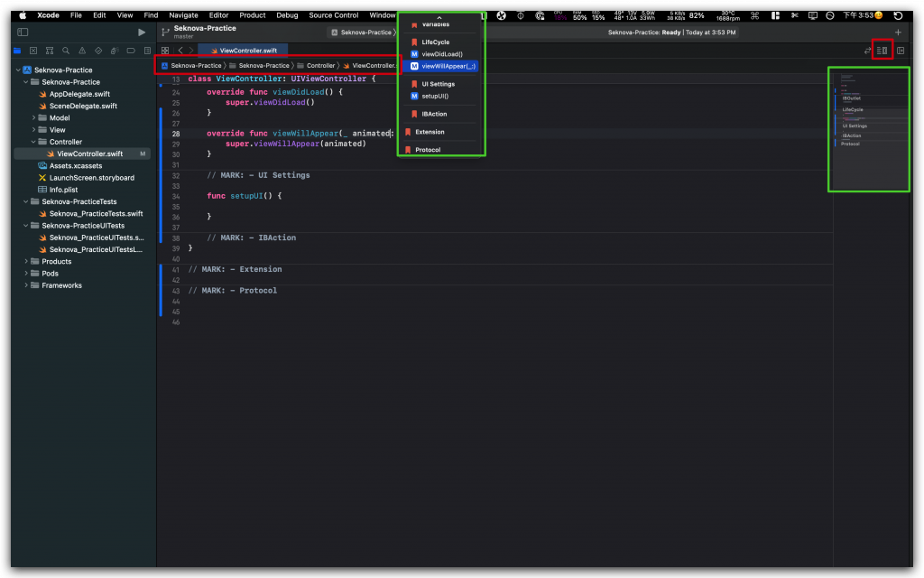Open the Report navigator icon

click(x=147, y=51)
